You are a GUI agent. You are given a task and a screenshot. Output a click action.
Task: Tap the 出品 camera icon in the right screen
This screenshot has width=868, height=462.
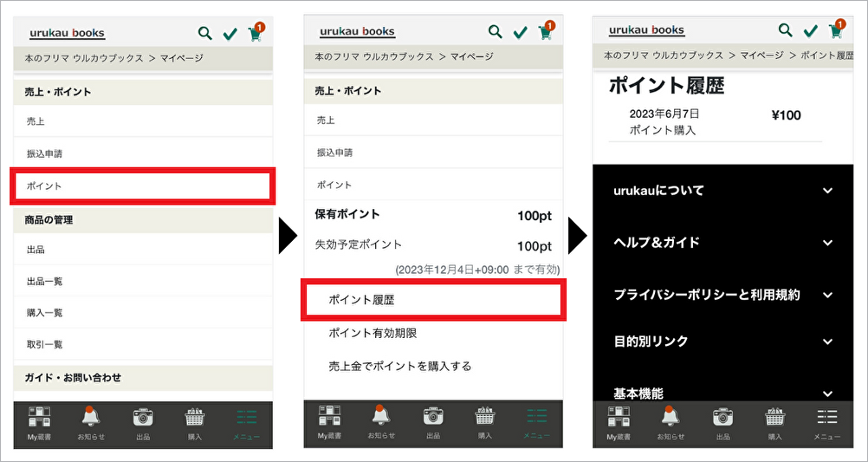click(722, 422)
